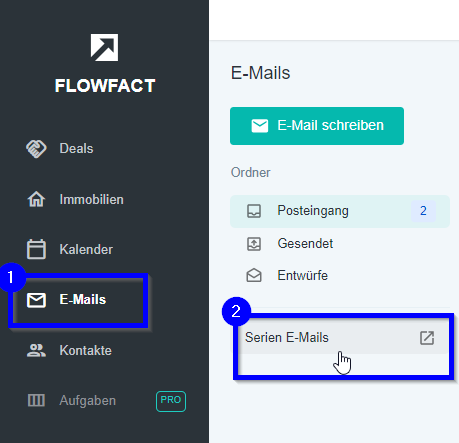The height and width of the screenshot is (443, 459).
Task: Click the E-Mail schreiben button
Action: 317,126
